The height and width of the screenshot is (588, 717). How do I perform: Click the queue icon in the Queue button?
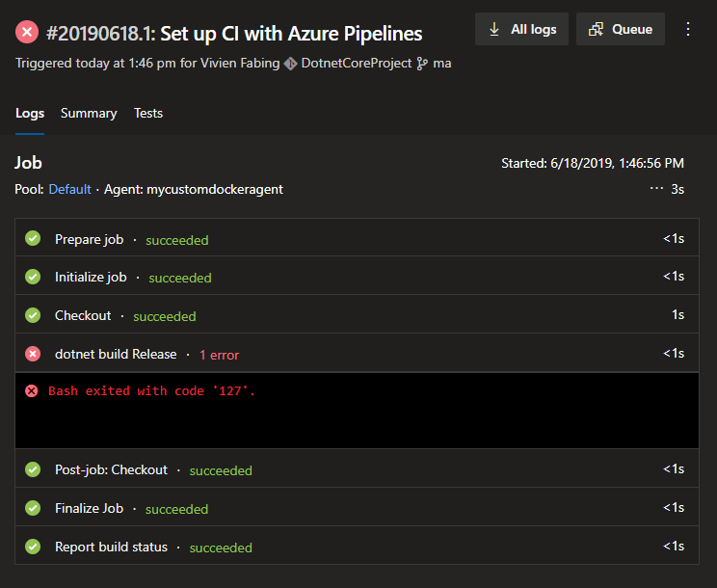pyautogui.click(x=596, y=29)
